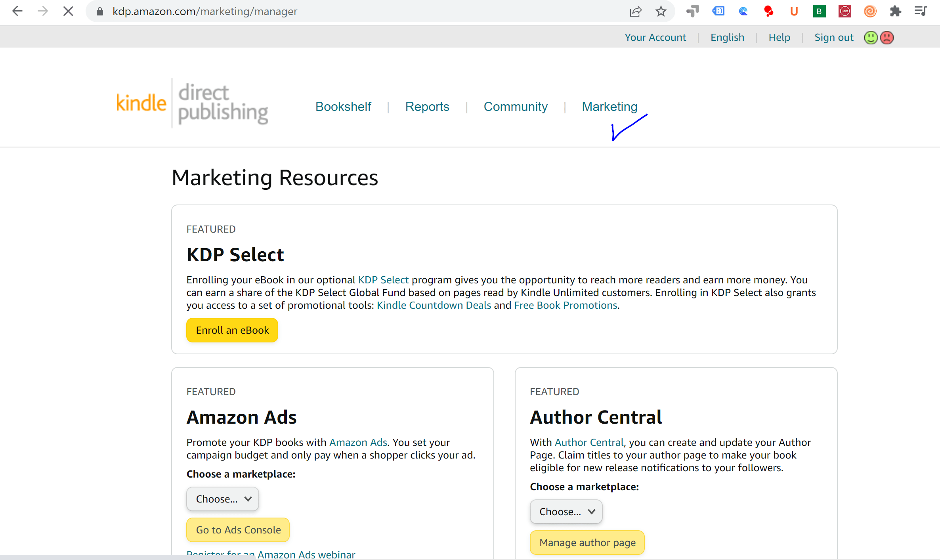Open the Extensions puzzle piece menu
Image resolution: width=940 pixels, height=560 pixels.
[895, 11]
